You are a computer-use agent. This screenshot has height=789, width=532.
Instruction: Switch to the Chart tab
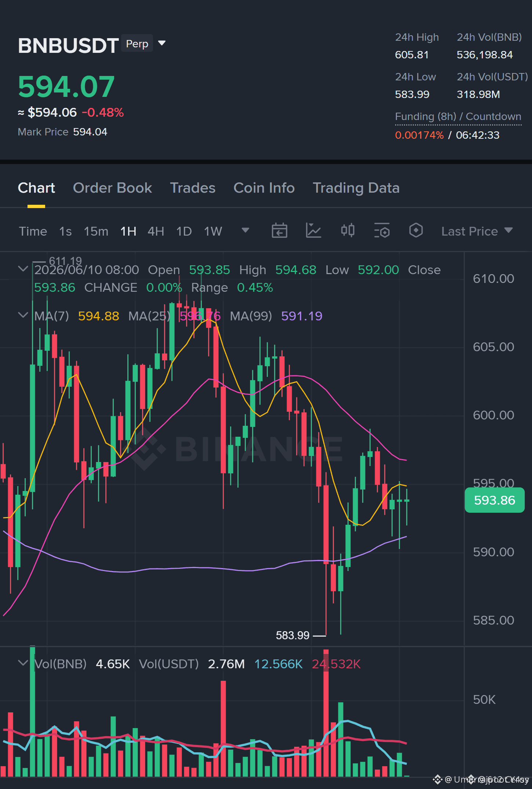36,188
